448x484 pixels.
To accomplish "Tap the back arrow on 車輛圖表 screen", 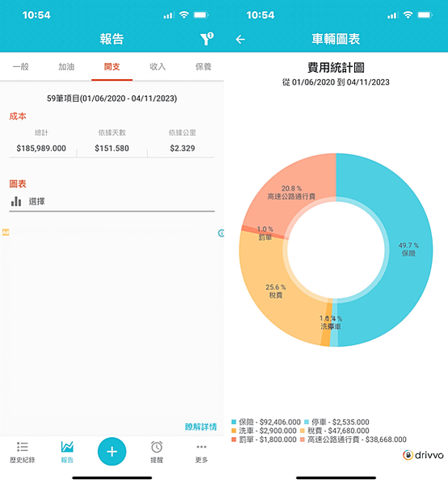I will 240,40.
